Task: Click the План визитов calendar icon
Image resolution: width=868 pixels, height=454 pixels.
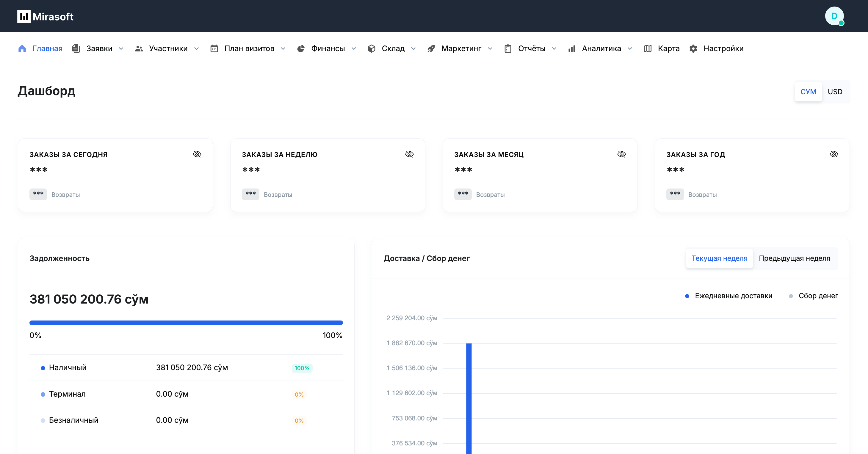Action: [x=214, y=48]
